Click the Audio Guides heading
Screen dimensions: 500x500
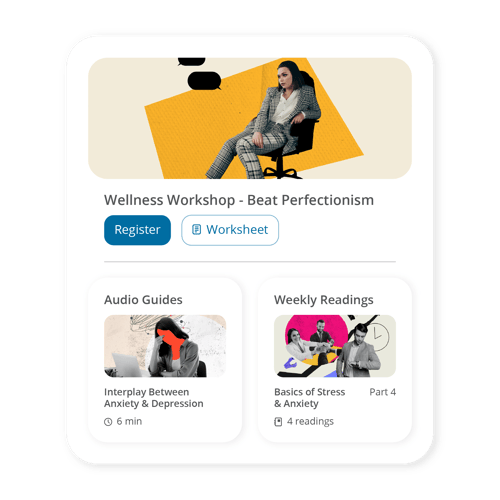[143, 300]
